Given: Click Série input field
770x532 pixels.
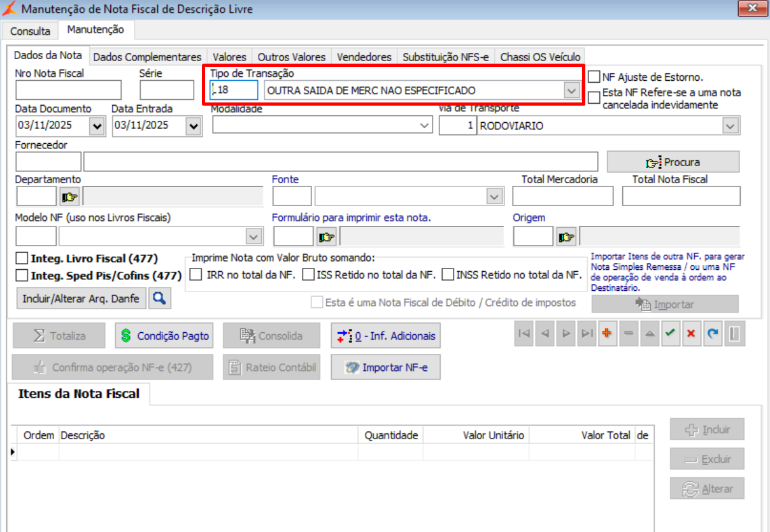Looking at the screenshot, I should (167, 90).
